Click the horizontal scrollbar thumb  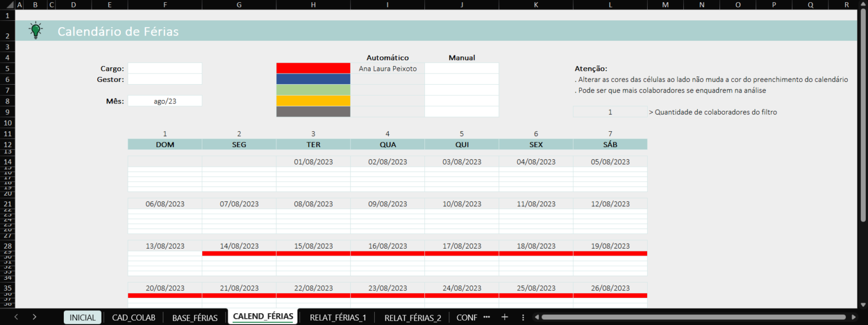pyautogui.click(x=693, y=317)
